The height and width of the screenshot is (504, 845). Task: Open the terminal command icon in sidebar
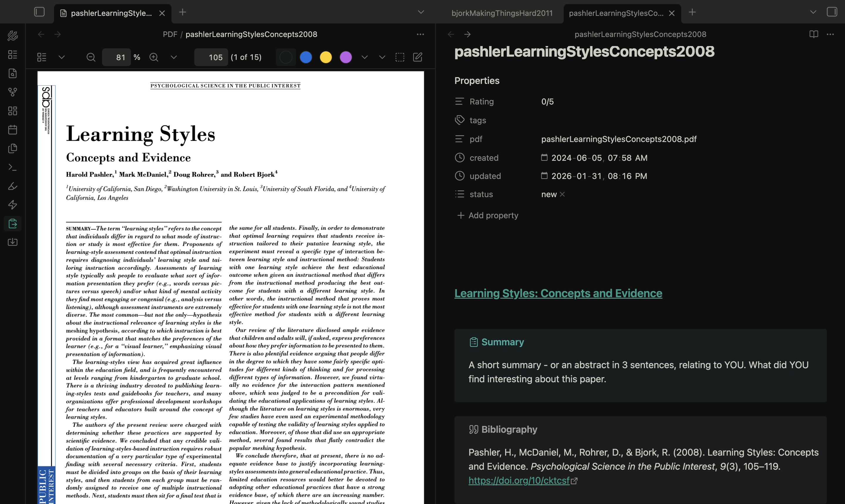coord(13,167)
